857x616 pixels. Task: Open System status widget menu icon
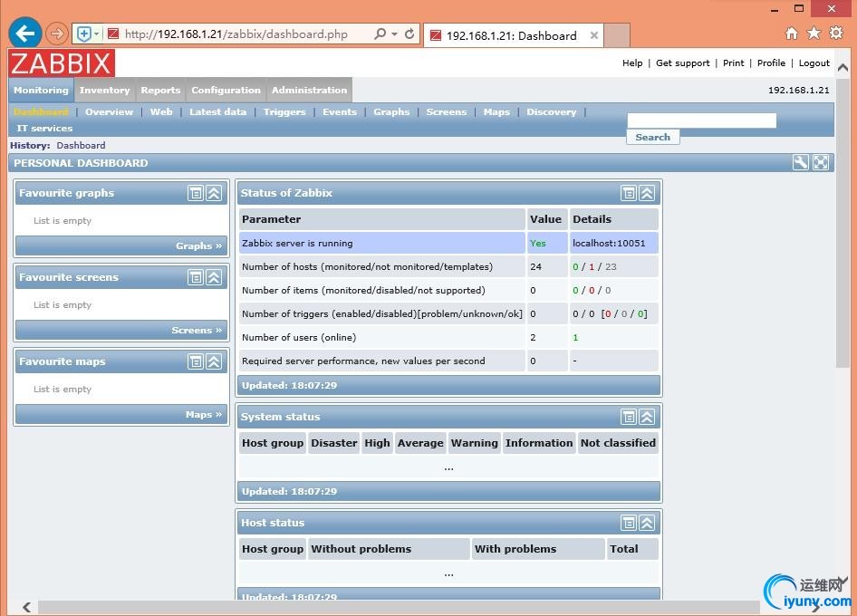click(x=629, y=417)
